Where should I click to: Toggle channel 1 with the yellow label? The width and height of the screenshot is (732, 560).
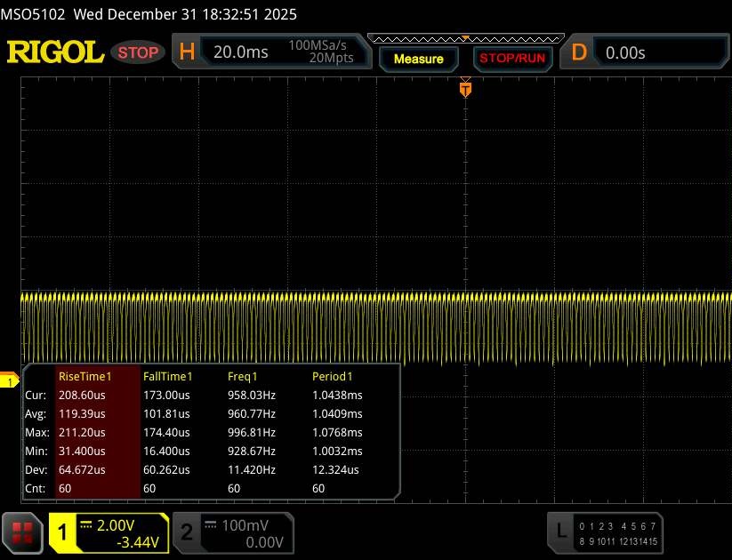[63, 532]
